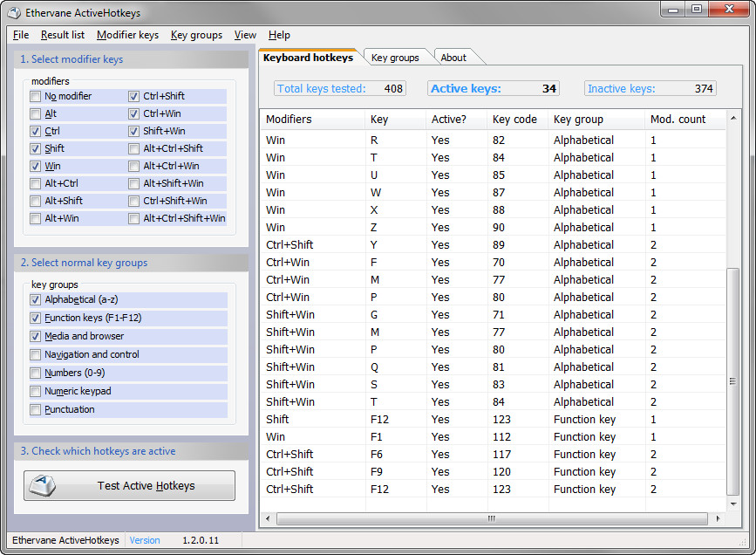This screenshot has width=756, height=555.
Task: Disable the Media and browser key group
Action: (35, 336)
